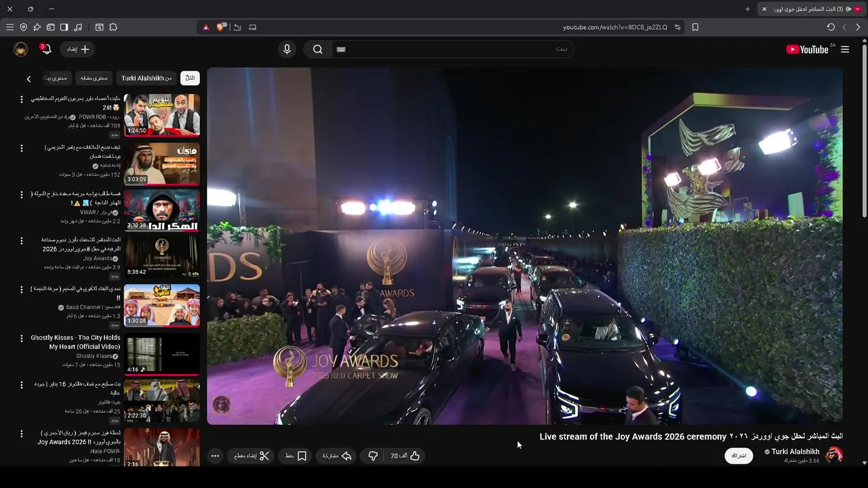The width and height of the screenshot is (868, 488).
Task: Click the address bar URL youtube.com/watch
Action: click(x=615, y=27)
